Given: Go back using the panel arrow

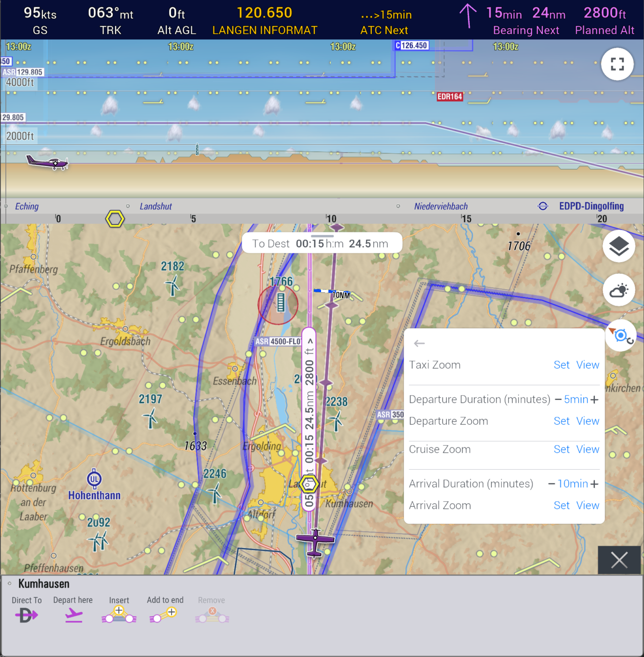Looking at the screenshot, I should point(419,343).
